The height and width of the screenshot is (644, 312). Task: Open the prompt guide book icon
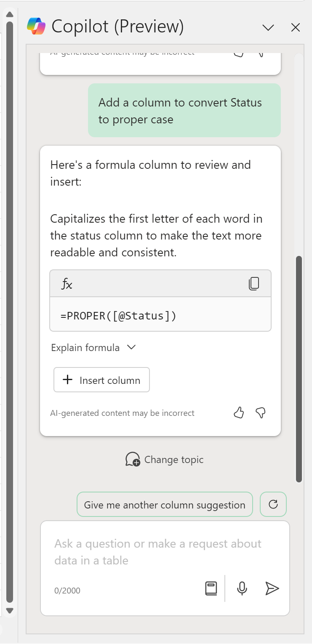point(211,588)
